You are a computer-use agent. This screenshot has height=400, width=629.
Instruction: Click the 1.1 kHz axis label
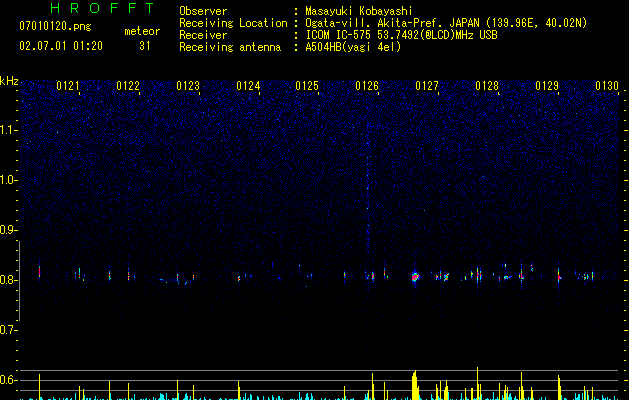pyautogui.click(x=8, y=130)
